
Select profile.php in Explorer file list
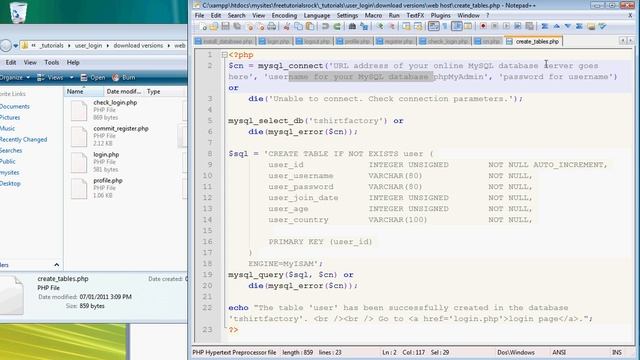coord(108,180)
